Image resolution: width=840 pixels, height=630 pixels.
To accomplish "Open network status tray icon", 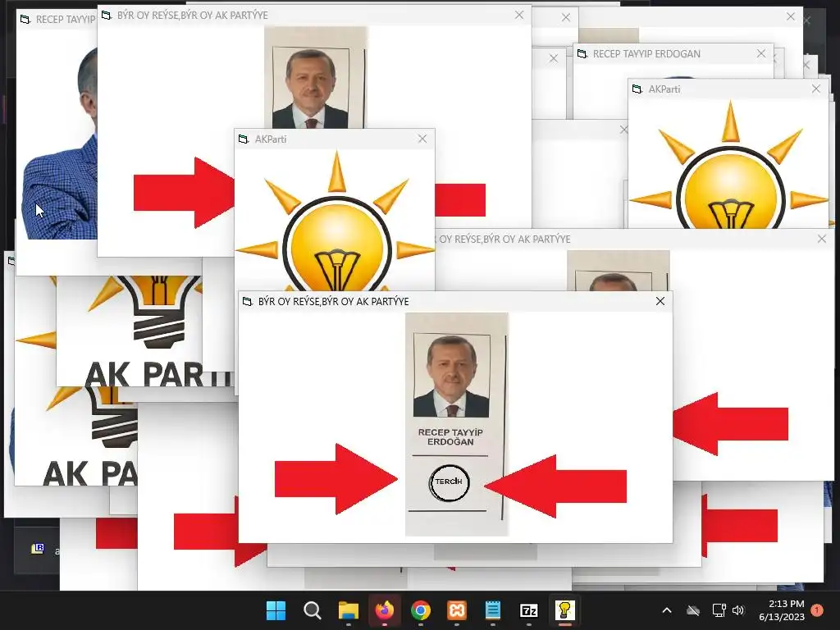I will click(719, 610).
